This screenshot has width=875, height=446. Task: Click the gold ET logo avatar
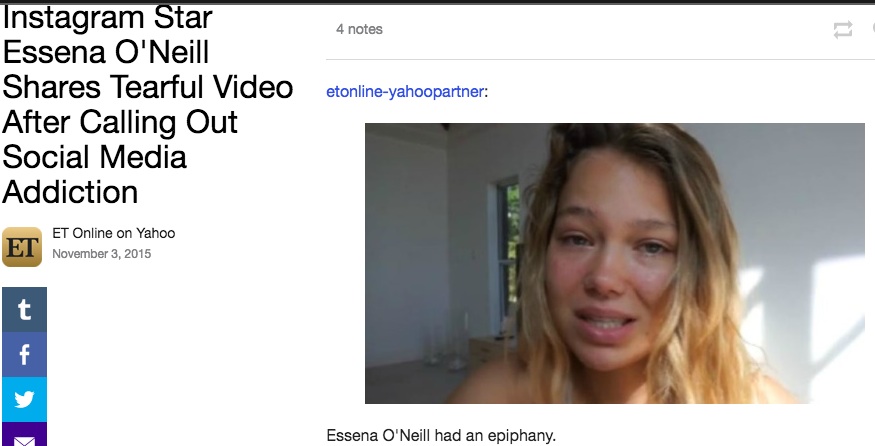(22, 247)
